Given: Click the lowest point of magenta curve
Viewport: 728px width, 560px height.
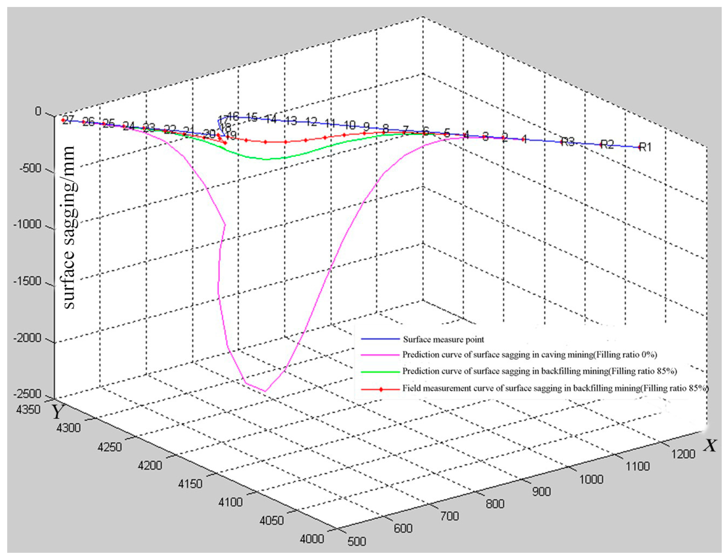Looking at the screenshot, I should [x=265, y=391].
